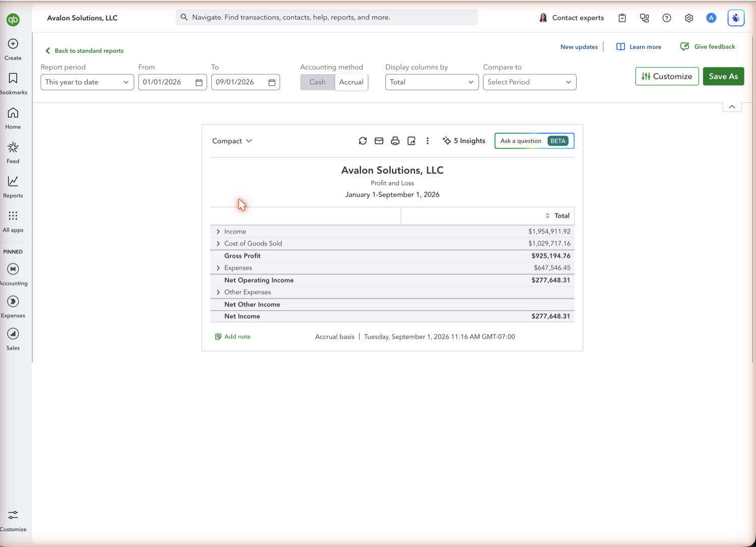Viewport: 756px width, 547px height.
Task: Click the From date field
Action: 172,82
